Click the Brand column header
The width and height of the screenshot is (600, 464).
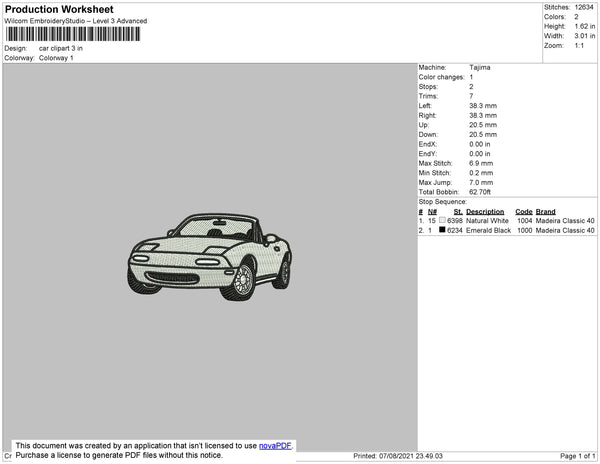tap(545, 211)
